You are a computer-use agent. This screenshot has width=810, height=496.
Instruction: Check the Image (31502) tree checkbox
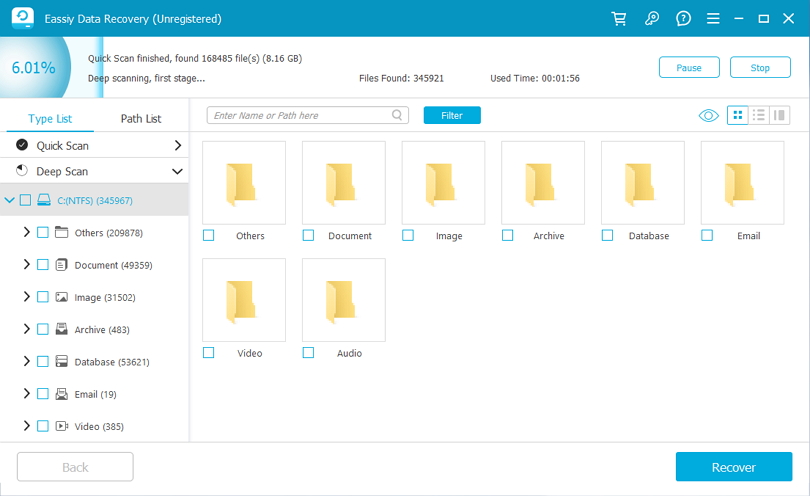tap(43, 297)
